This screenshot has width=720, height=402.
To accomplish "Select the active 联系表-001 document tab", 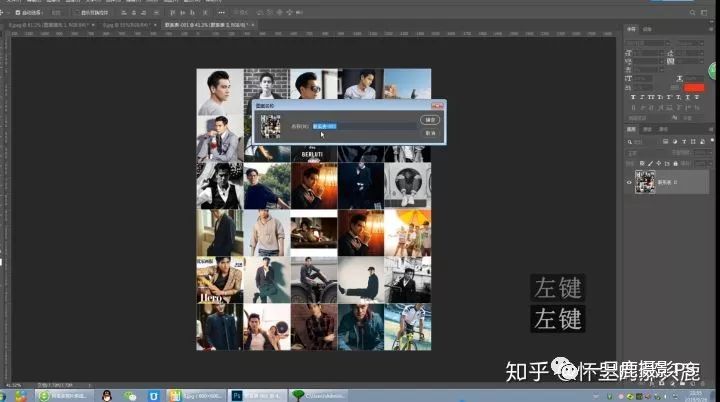I will (x=208, y=25).
